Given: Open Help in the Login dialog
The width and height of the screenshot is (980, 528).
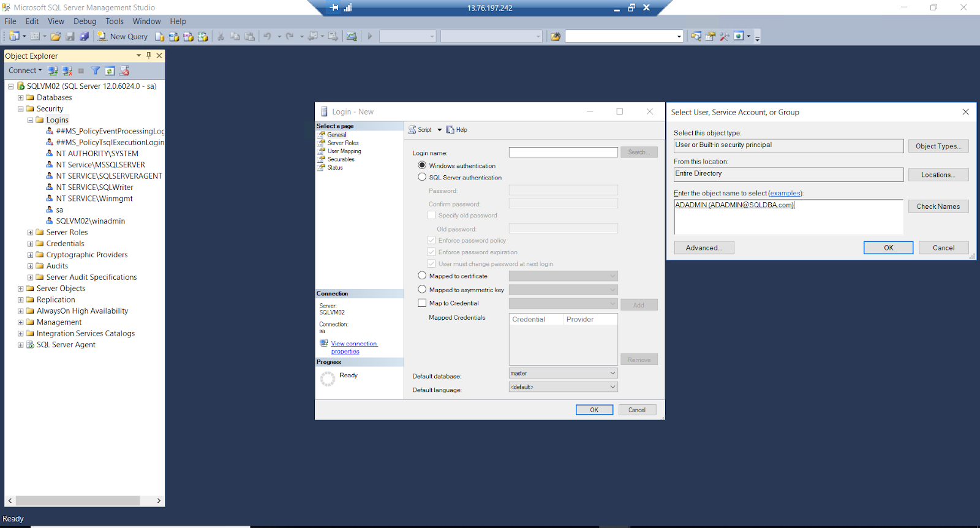Looking at the screenshot, I should tap(457, 130).
